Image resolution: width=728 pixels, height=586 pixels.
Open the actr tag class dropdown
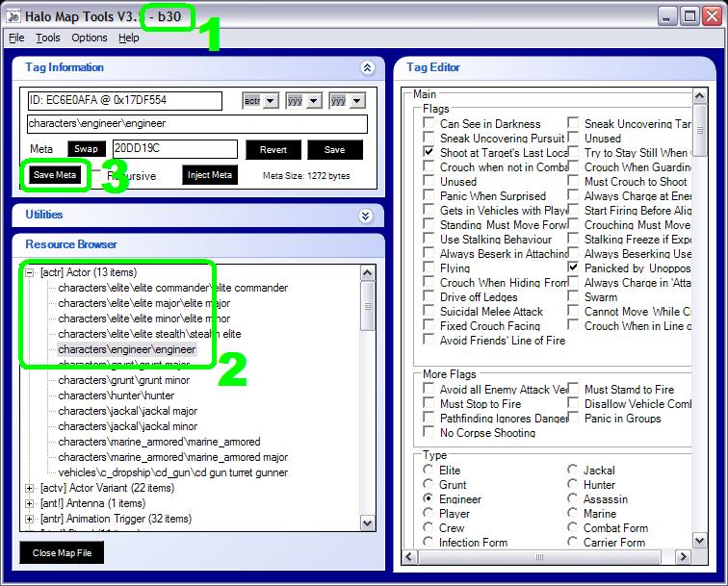272,101
